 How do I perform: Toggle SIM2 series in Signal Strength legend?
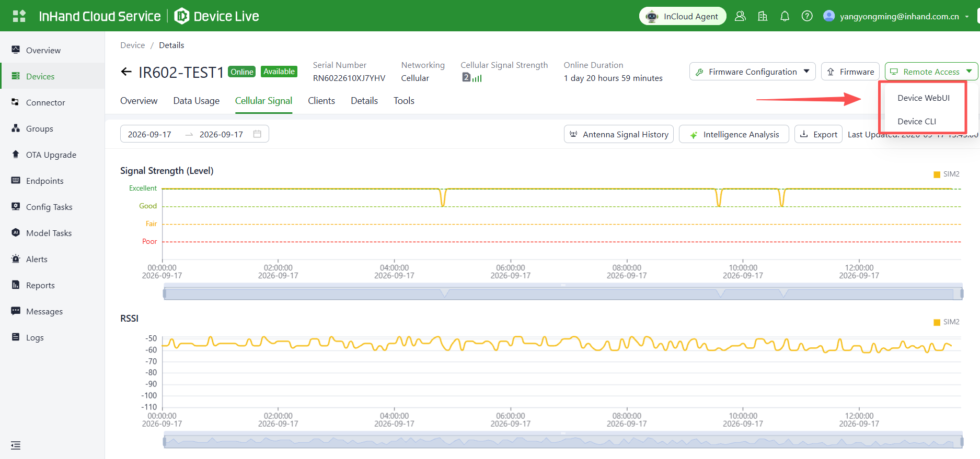click(x=947, y=174)
